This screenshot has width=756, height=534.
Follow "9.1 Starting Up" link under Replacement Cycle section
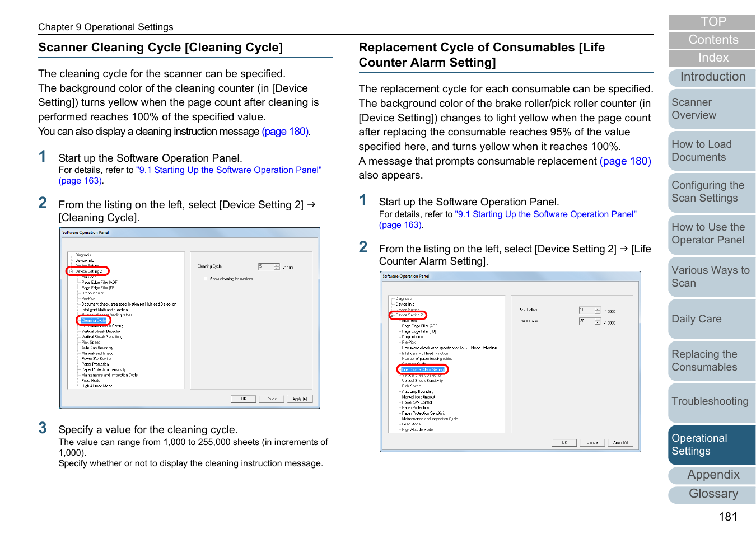545,214
